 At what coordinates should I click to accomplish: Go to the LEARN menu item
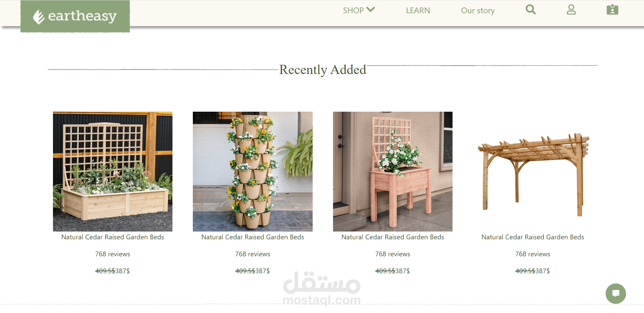pyautogui.click(x=418, y=11)
